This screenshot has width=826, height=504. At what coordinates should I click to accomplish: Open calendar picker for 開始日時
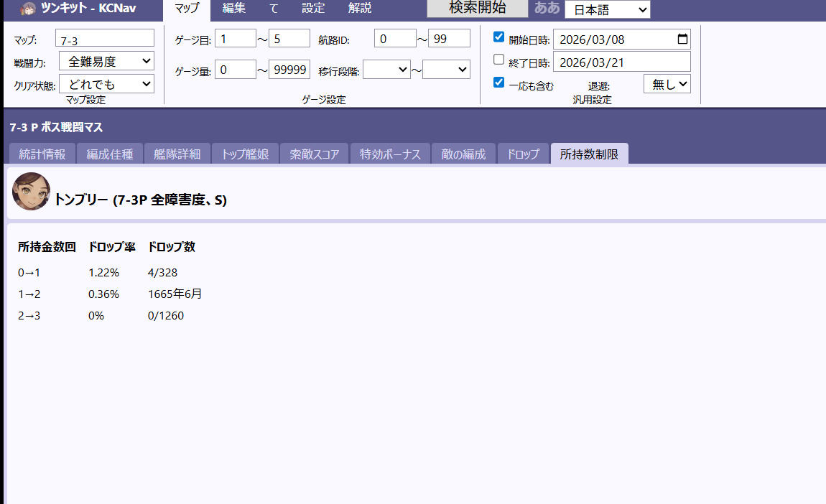click(682, 39)
